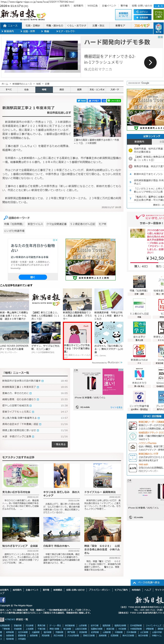Select 新潟県内 ranking tab

[x=139, y=141]
